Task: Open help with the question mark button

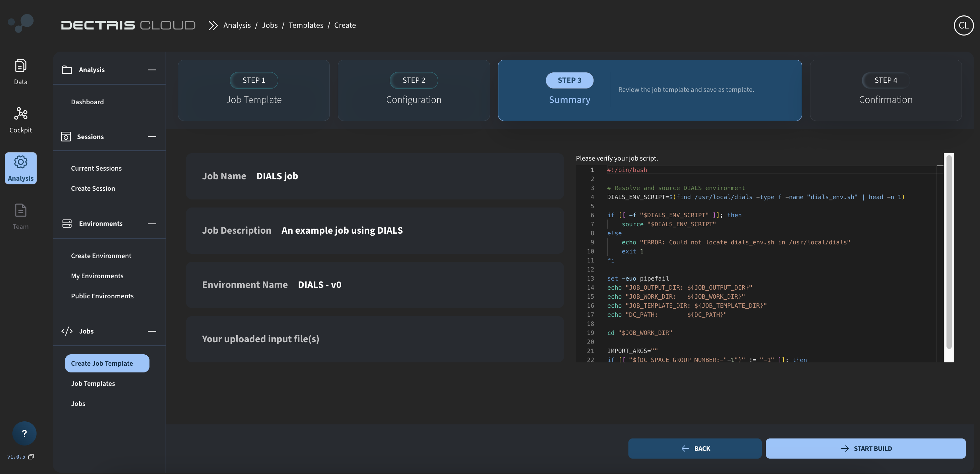Action: [x=24, y=433]
